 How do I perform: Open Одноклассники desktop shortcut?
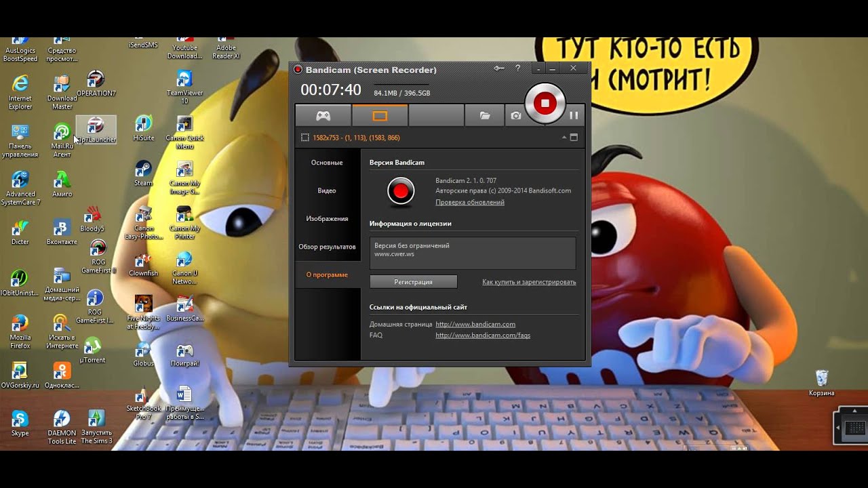[x=62, y=375]
